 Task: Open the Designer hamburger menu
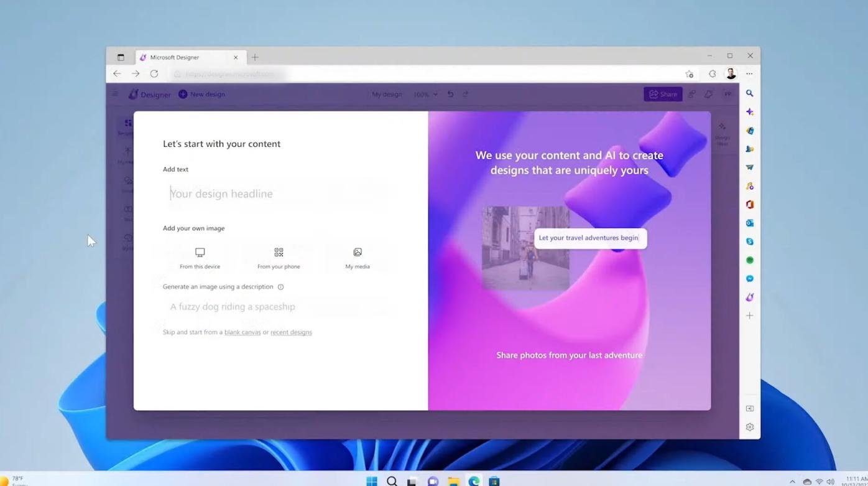tap(114, 94)
